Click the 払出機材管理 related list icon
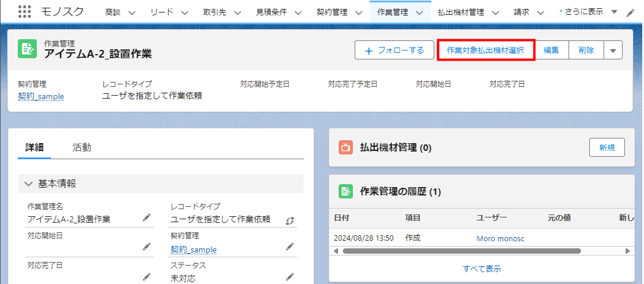 (346, 147)
